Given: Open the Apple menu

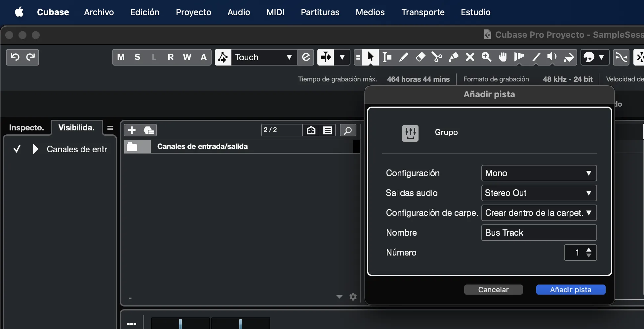Looking at the screenshot, I should point(19,12).
